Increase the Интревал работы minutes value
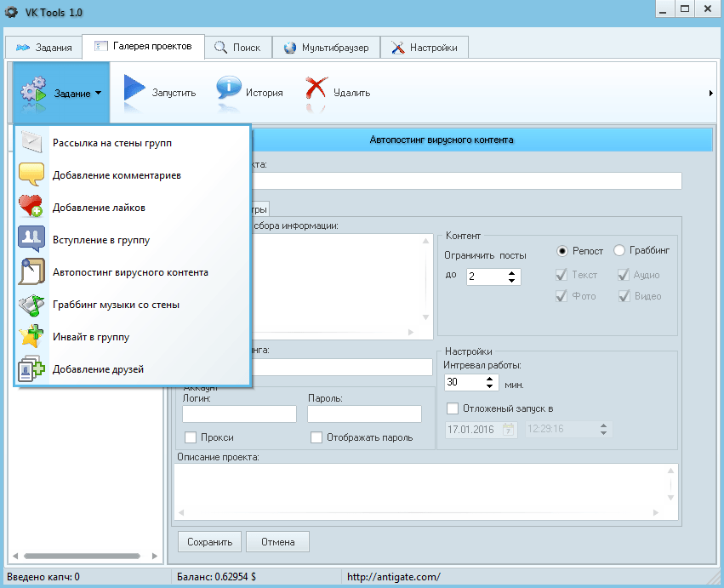 pyautogui.click(x=489, y=379)
